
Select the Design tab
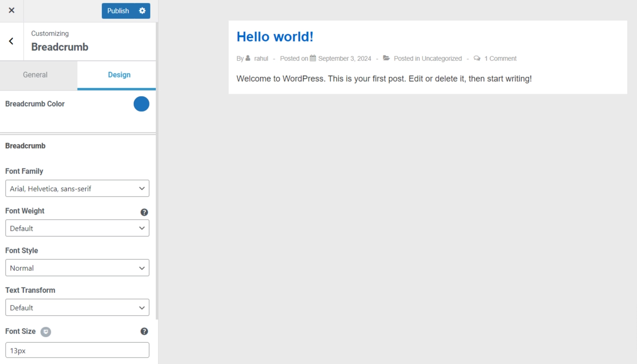119,75
